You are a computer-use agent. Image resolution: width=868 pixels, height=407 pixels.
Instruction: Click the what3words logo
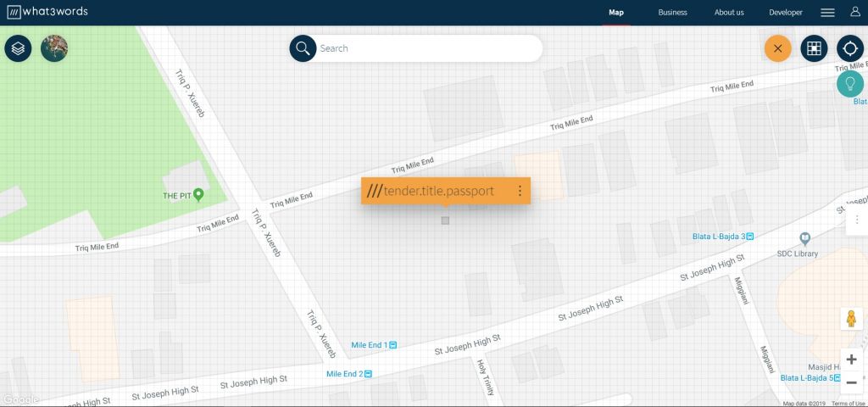(47, 12)
